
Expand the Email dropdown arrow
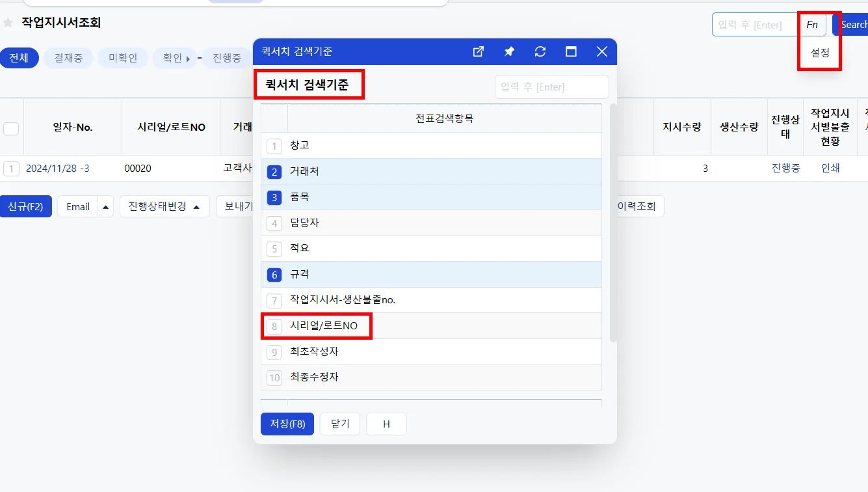[x=106, y=206]
